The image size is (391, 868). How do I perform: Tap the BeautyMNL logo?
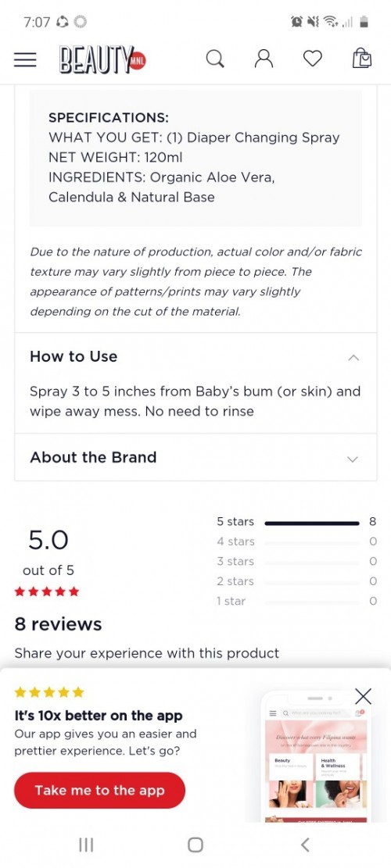pyautogui.click(x=102, y=60)
